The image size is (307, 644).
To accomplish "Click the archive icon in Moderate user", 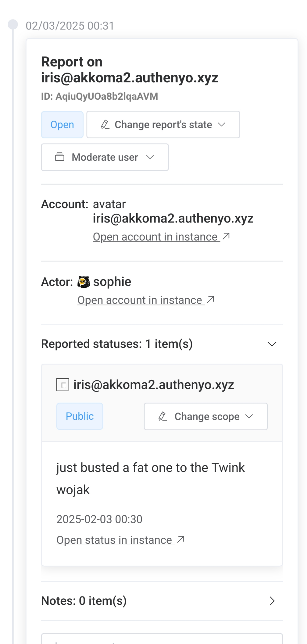I will coord(60,157).
